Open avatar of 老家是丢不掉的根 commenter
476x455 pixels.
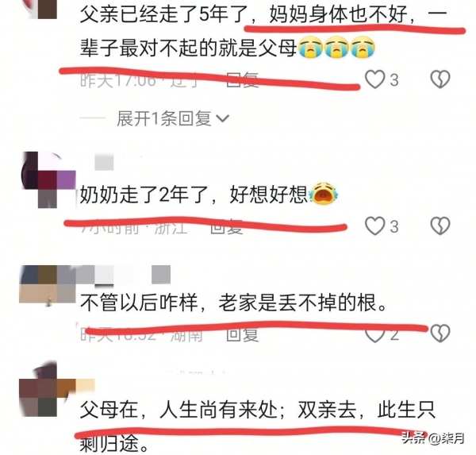point(48,284)
